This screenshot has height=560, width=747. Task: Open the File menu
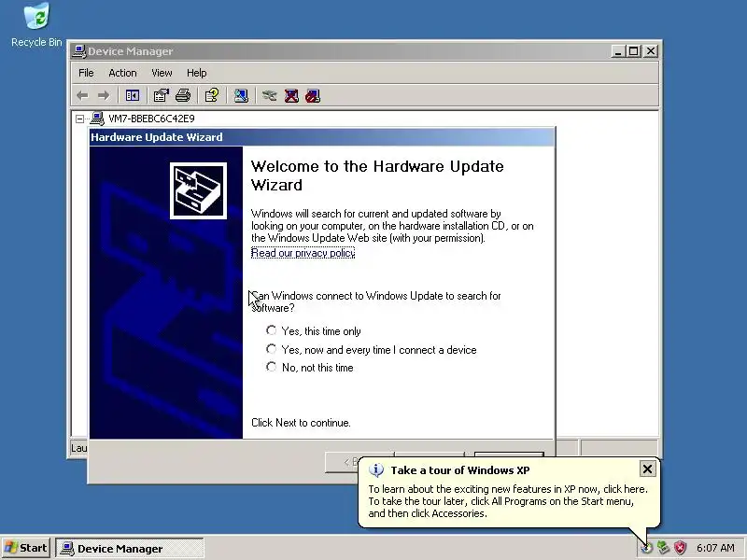tap(86, 73)
